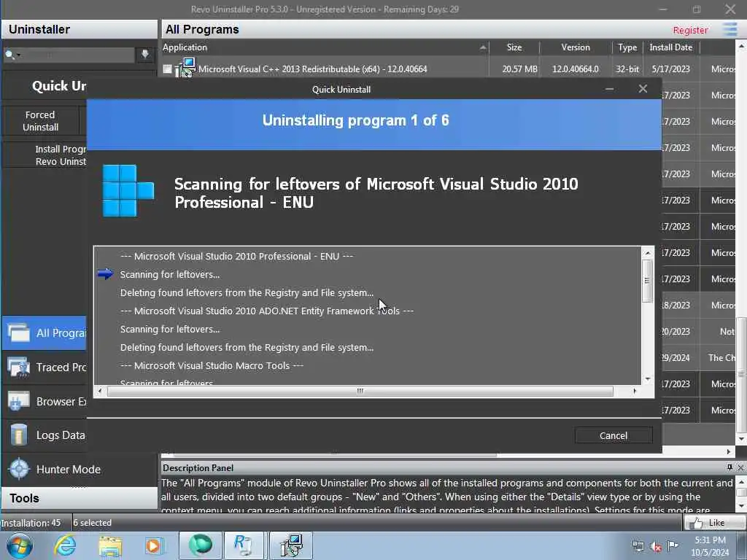This screenshot has height=560, width=747.
Task: Open the Logs Database module
Action: click(44, 435)
